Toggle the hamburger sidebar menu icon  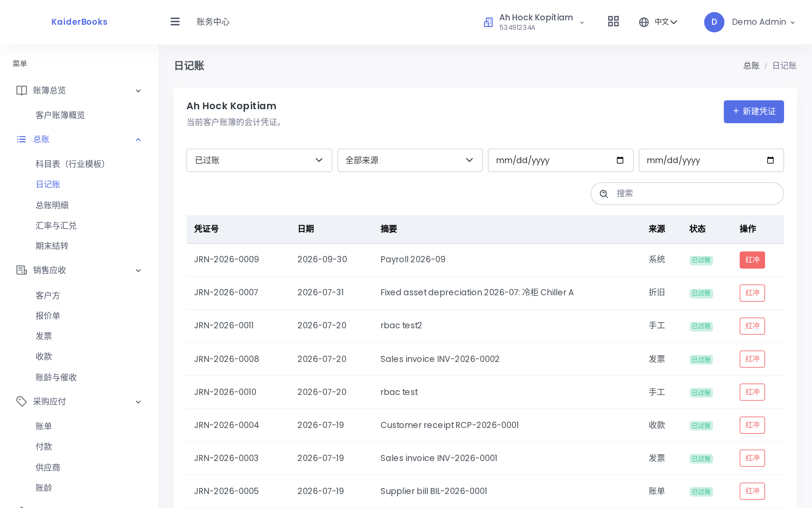175,22
